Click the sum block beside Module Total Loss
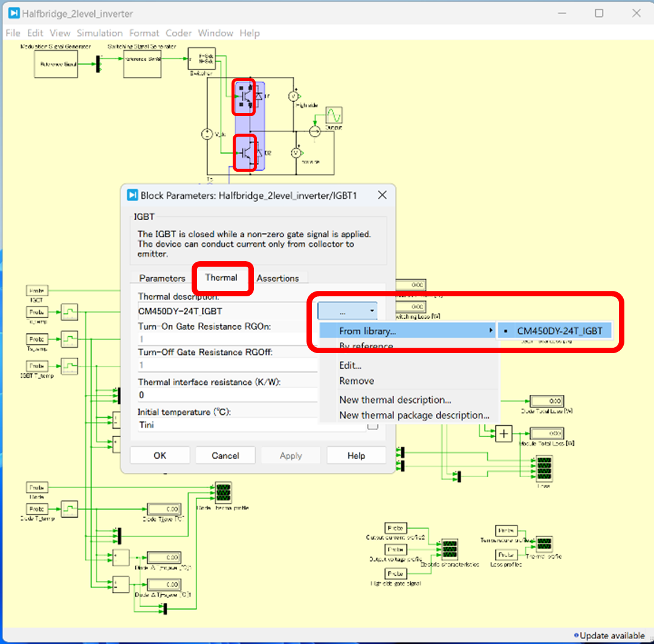Screen dimensions: 654x644 pyautogui.click(x=503, y=434)
